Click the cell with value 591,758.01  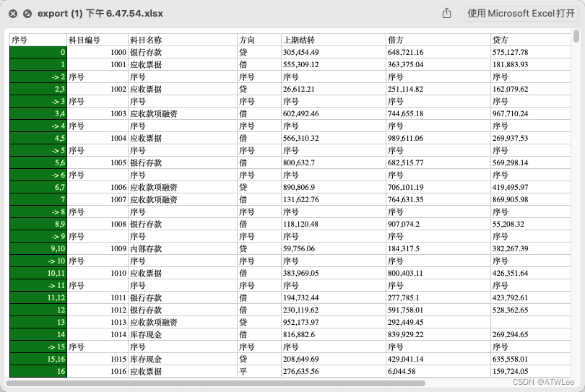pos(438,310)
